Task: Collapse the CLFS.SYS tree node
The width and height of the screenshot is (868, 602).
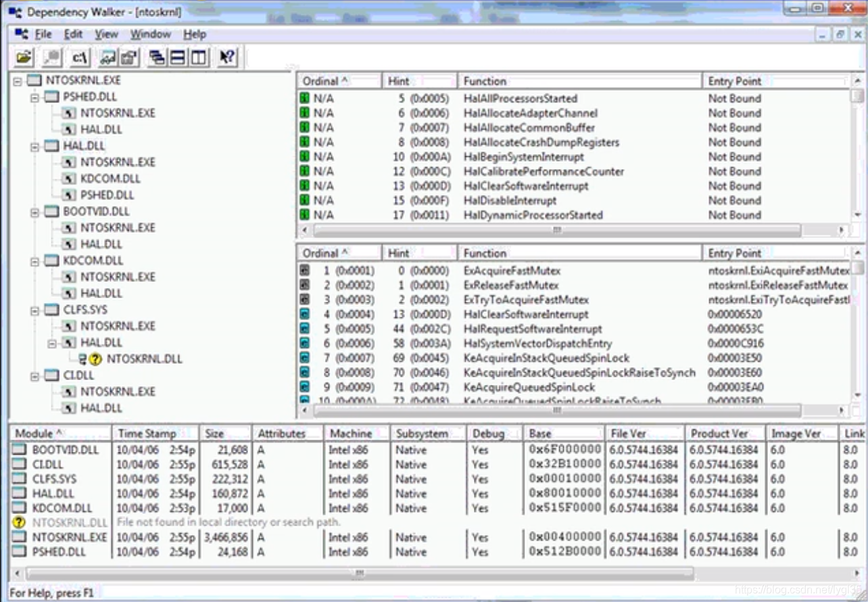Action: point(35,310)
